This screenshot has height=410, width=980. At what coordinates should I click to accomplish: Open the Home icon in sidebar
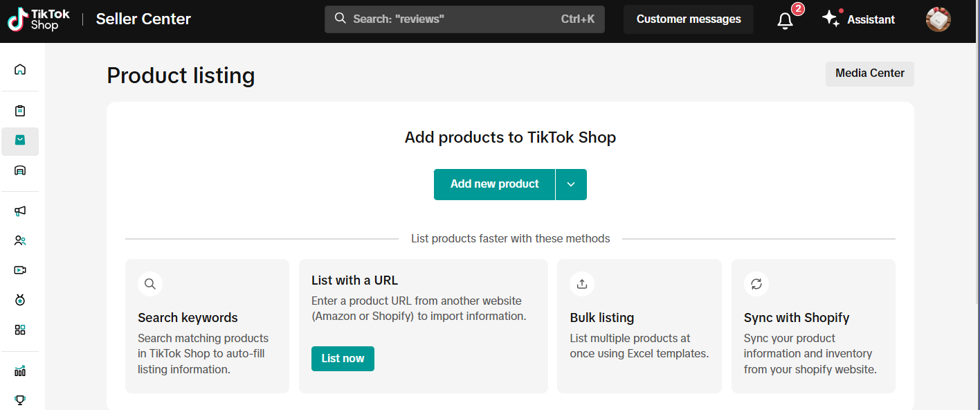coord(20,69)
